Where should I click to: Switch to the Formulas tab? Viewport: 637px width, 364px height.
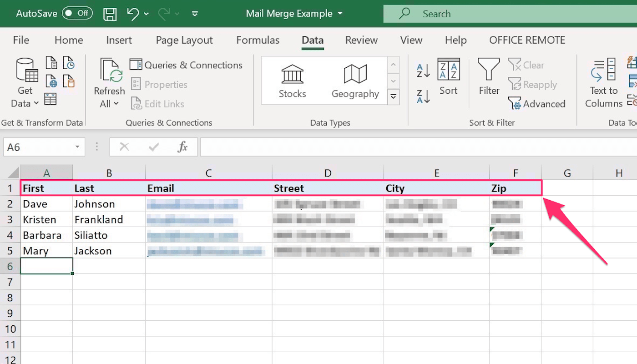click(x=258, y=40)
